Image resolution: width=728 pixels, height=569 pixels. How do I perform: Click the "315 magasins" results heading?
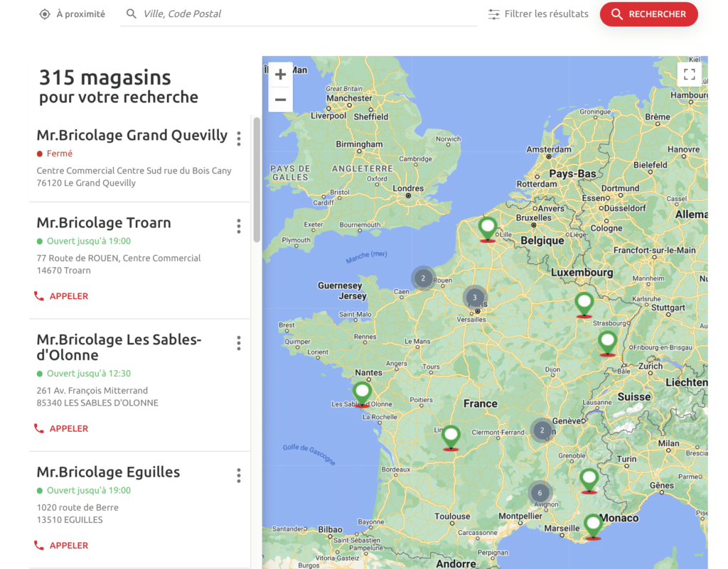105,77
